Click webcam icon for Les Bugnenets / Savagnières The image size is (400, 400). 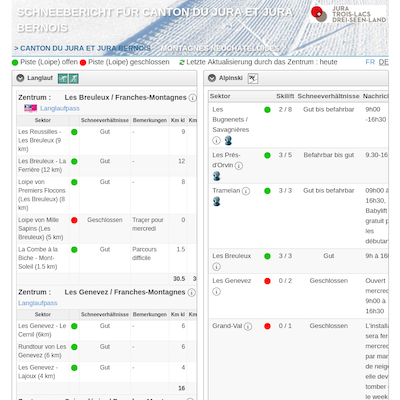point(228,141)
